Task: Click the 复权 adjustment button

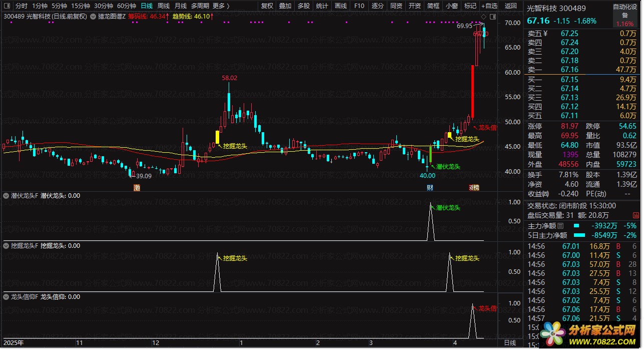Action: [267, 6]
